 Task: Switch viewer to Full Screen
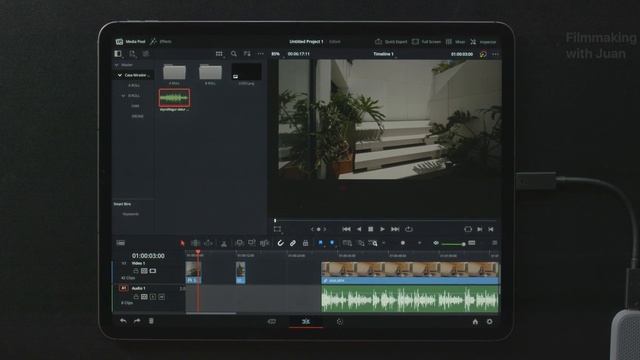[427, 42]
